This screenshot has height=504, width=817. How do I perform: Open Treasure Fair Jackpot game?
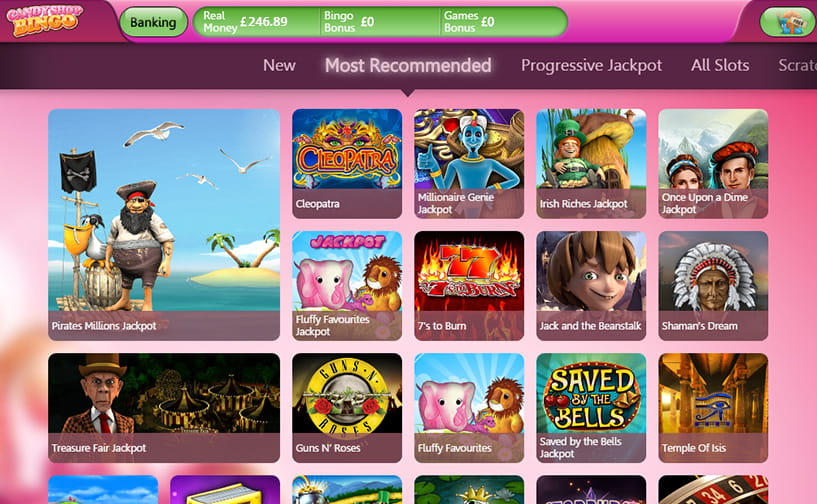164,408
